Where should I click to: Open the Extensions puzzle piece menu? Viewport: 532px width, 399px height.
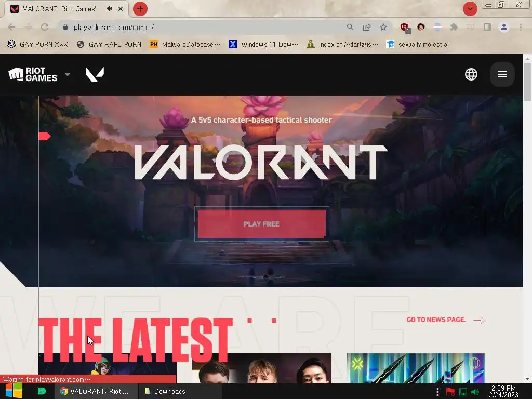454,27
